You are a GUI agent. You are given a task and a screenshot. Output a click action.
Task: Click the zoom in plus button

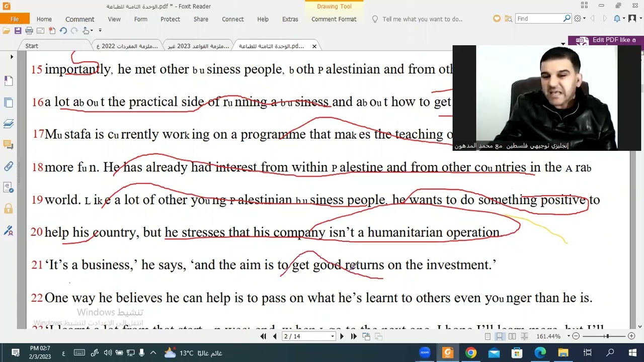[631, 336]
